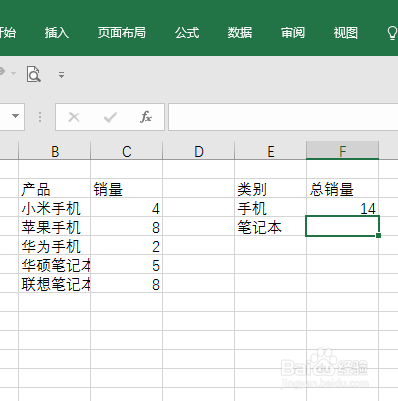Open the Print Preview icon in quick toolbar
The width and height of the screenshot is (398, 401).
point(34,74)
